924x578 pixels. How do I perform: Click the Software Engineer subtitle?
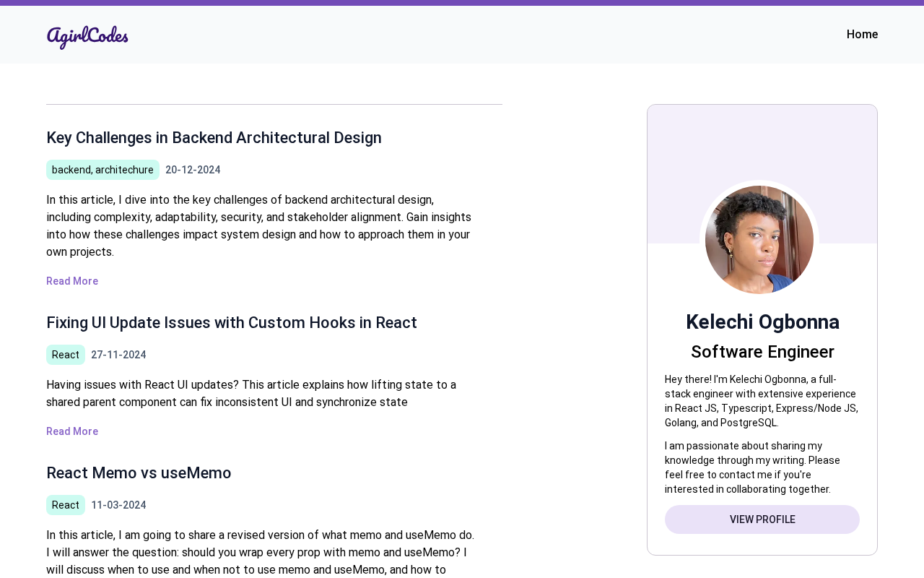click(762, 352)
